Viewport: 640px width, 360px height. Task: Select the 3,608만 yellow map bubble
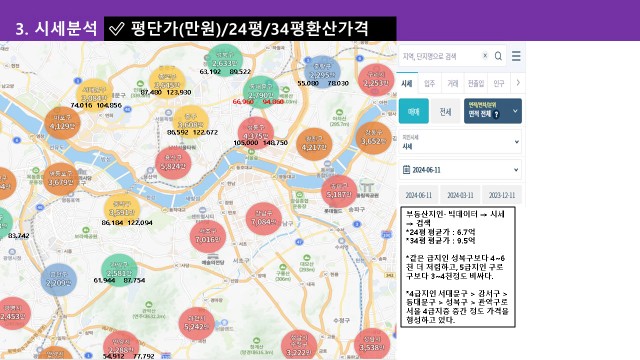tap(191, 122)
